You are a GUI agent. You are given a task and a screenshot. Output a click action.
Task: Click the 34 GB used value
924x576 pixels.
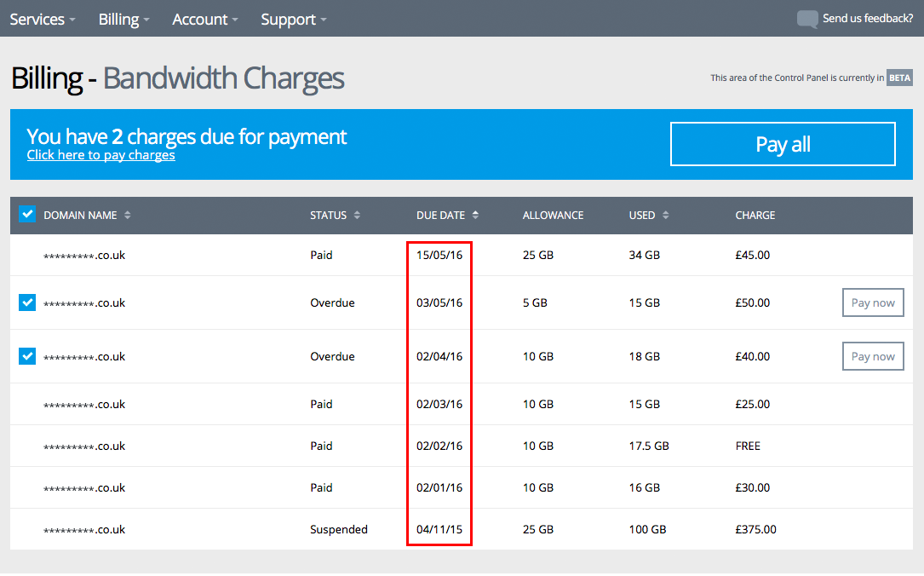(x=644, y=256)
